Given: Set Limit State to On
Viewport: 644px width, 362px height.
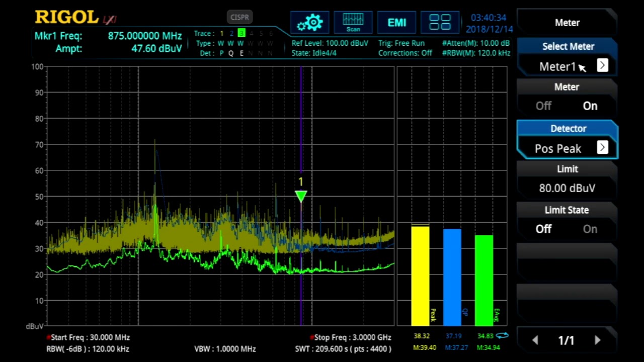Looking at the screenshot, I should pos(590,229).
